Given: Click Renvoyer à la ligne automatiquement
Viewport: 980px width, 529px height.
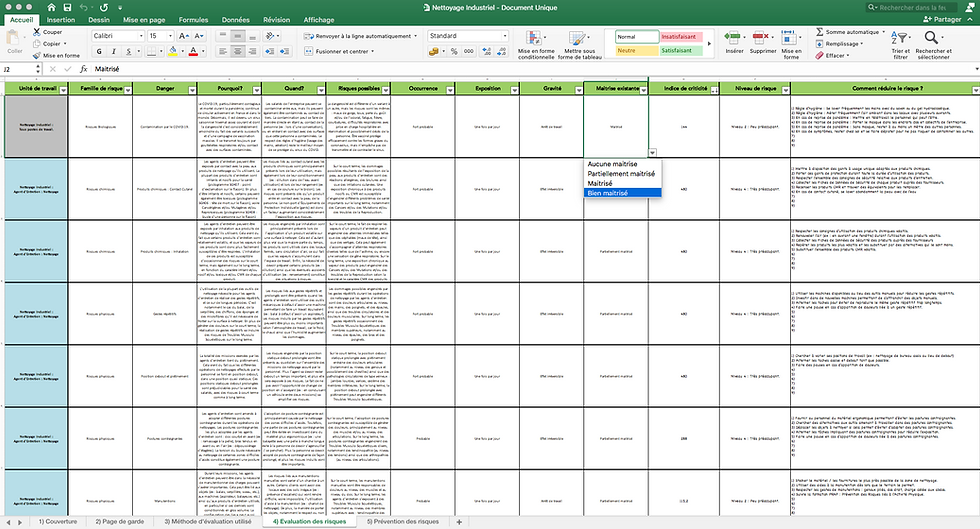Looking at the screenshot, I should point(361,36).
